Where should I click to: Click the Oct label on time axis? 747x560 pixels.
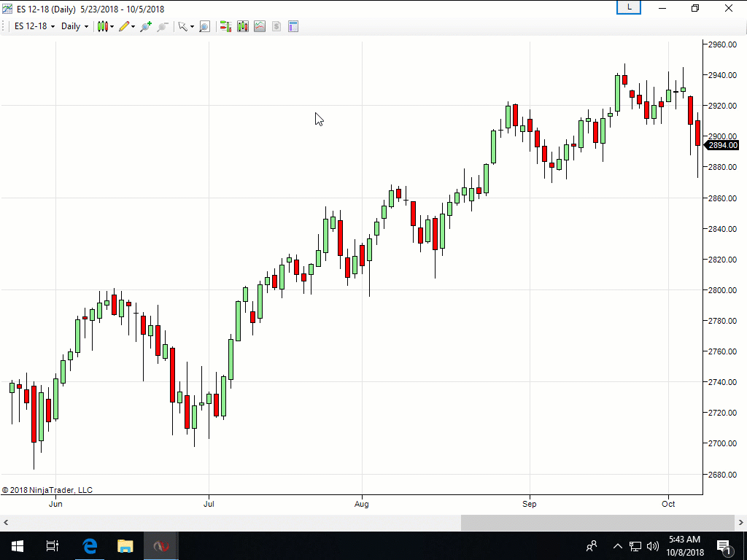click(x=668, y=504)
